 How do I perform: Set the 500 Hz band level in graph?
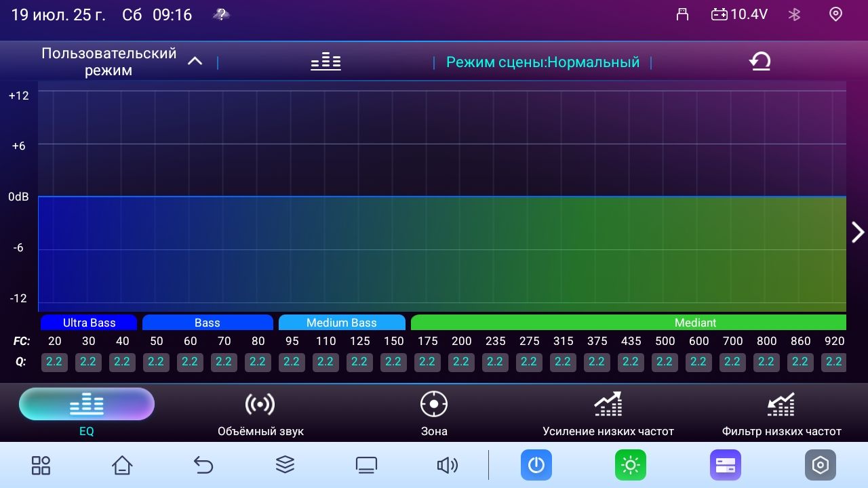[x=665, y=197]
